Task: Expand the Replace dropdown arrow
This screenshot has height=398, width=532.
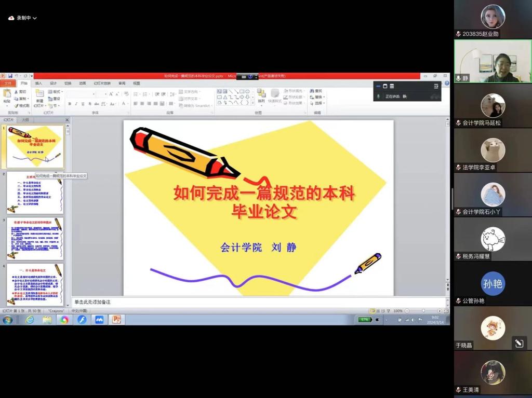Action: pyautogui.click(x=324, y=97)
